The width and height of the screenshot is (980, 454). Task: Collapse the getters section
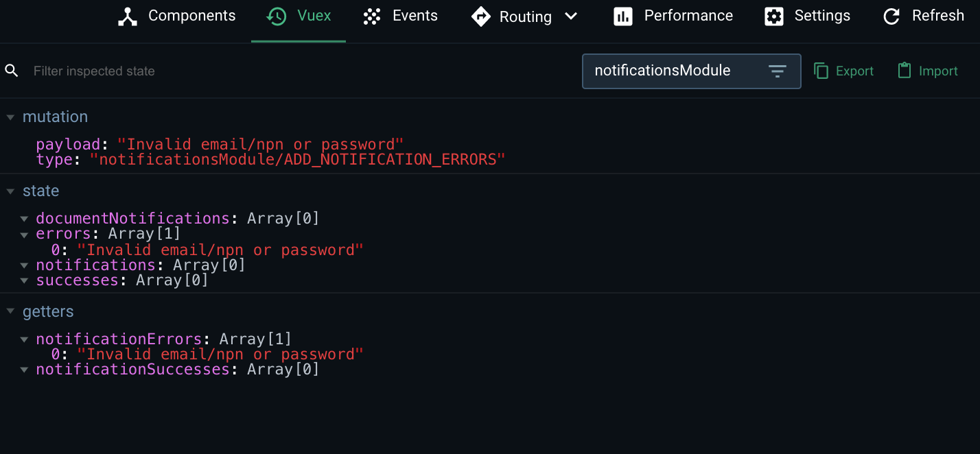click(x=10, y=311)
